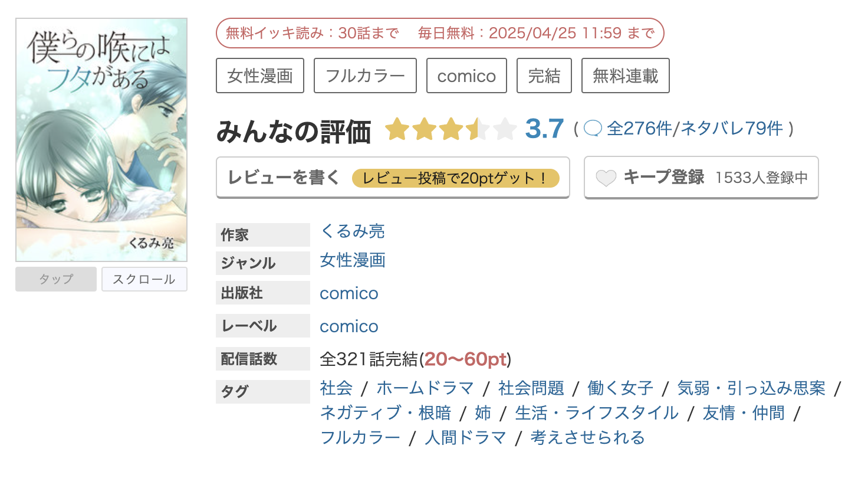Click the heart icon next to キープ登録
The image size is (868, 478).
point(606,177)
